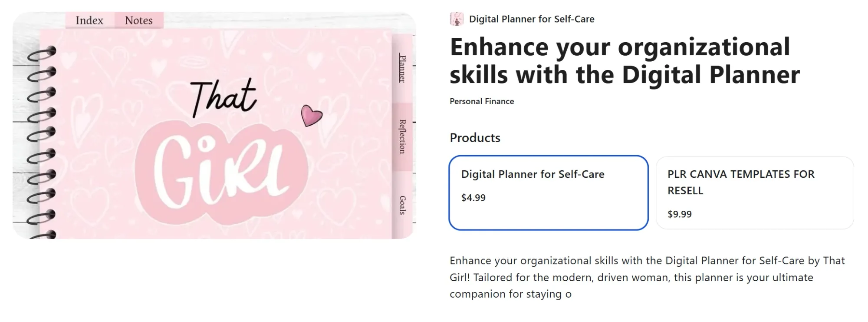Click the $4.99 price

[473, 198]
